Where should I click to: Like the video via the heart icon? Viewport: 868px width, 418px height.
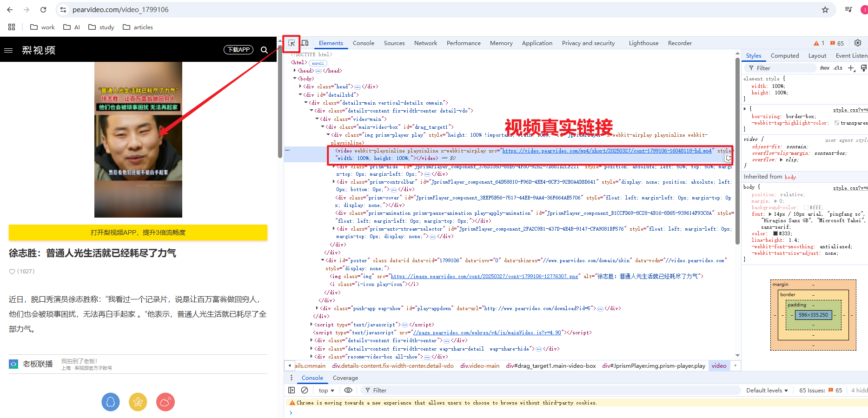pos(12,272)
